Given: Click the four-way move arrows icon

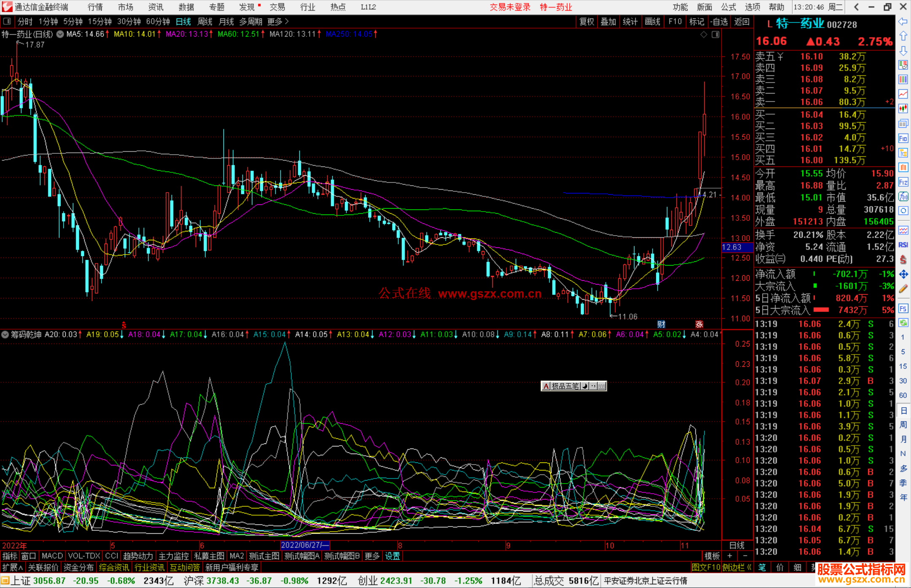Looking at the screenshot, I should tap(903, 274).
